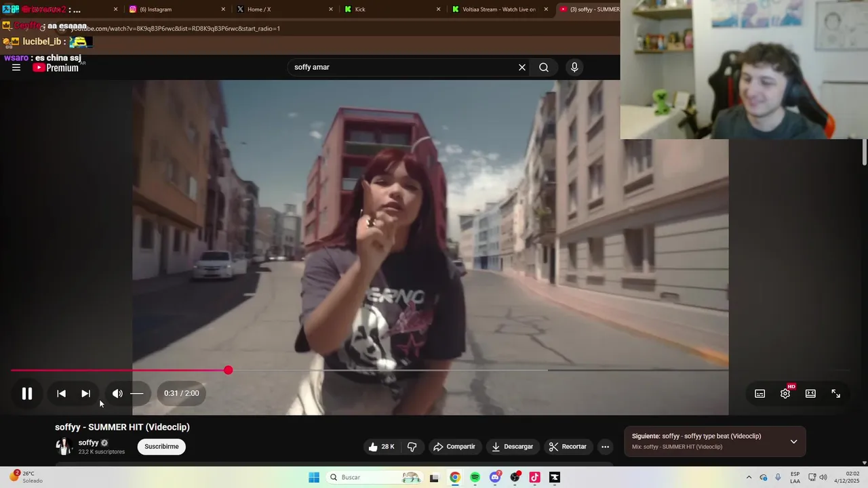
Task: Adjust the volume slider
Action: [x=137, y=393]
